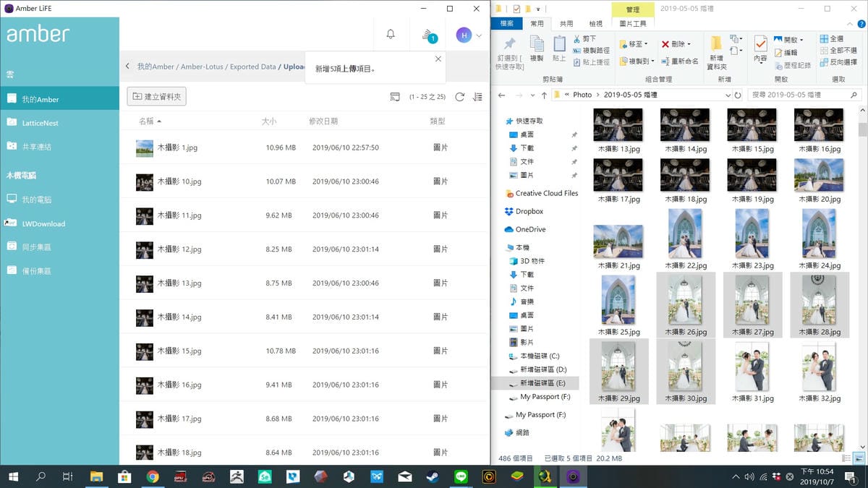Refresh the Amber file list
This screenshot has height=488, width=868.
(x=459, y=97)
